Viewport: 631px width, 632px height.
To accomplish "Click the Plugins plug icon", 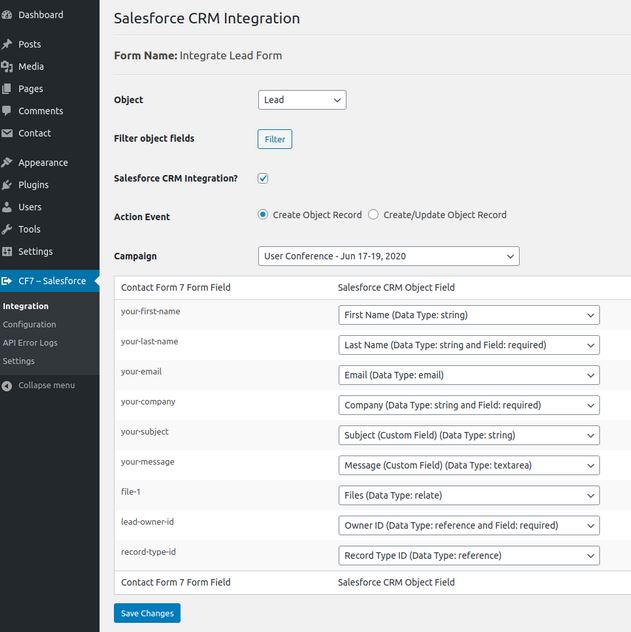I will 6,185.
